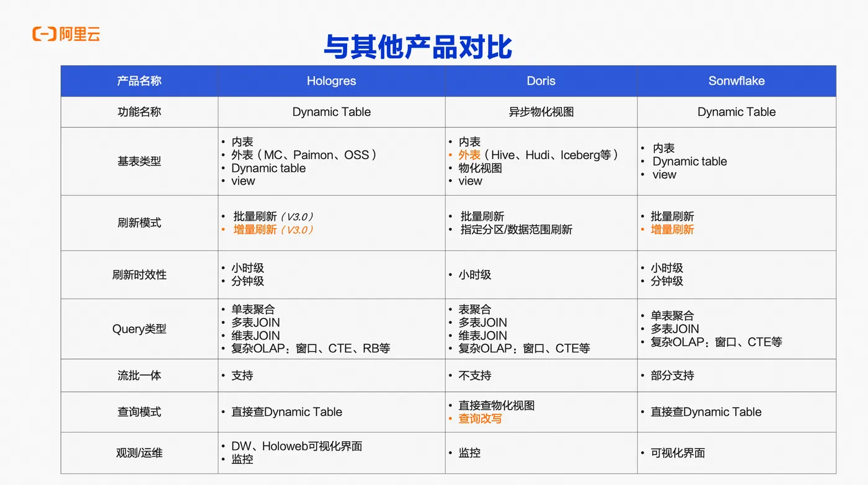Click "view" in the Sonwflake column

coord(664,175)
